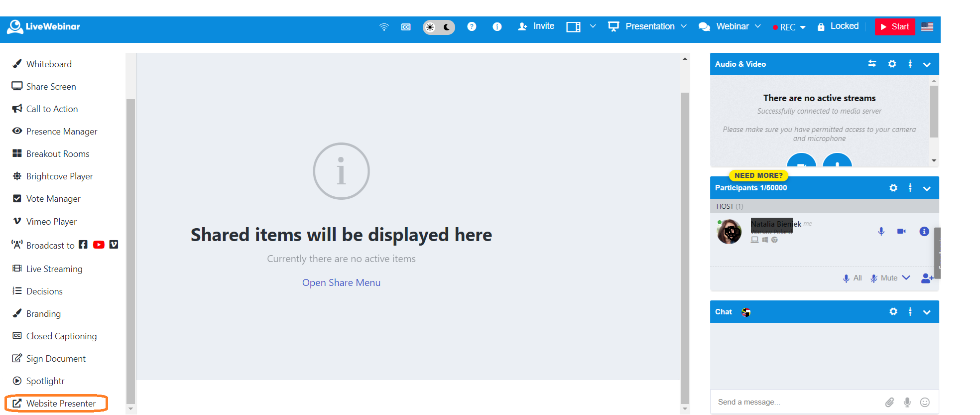Open the emoji picker in chat

click(x=925, y=402)
